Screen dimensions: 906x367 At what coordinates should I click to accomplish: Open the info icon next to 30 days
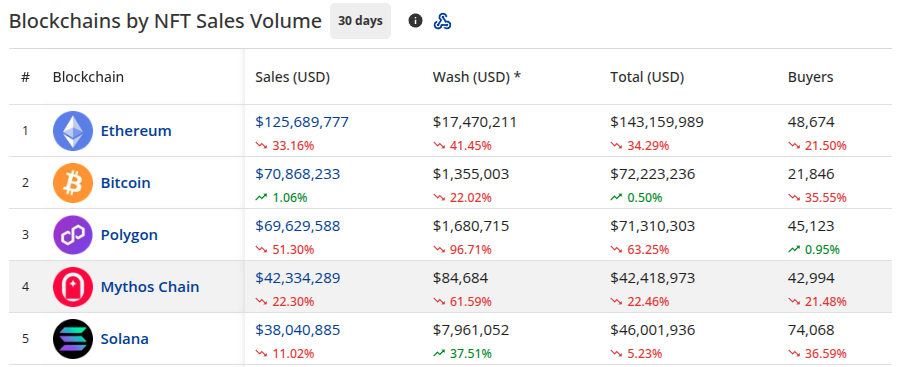tap(415, 21)
